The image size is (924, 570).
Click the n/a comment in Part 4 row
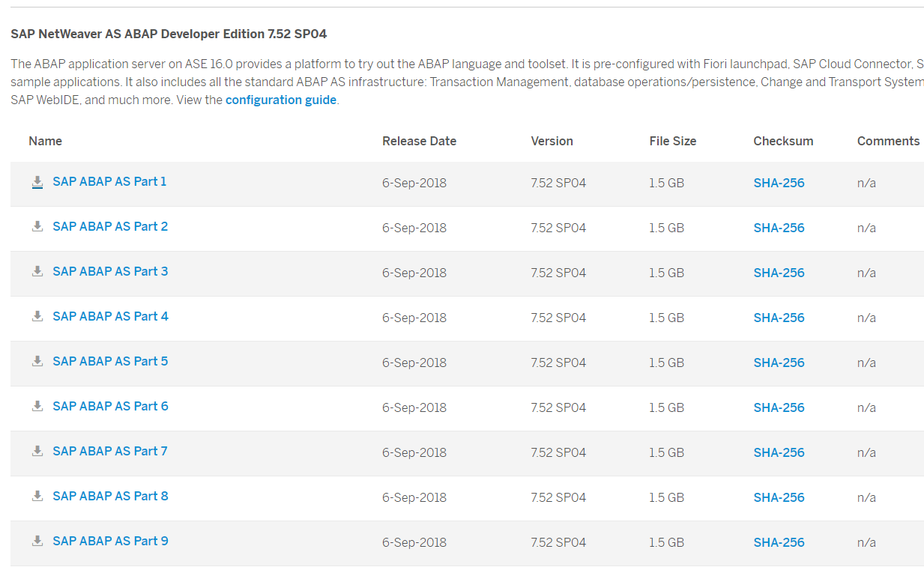[x=866, y=318]
